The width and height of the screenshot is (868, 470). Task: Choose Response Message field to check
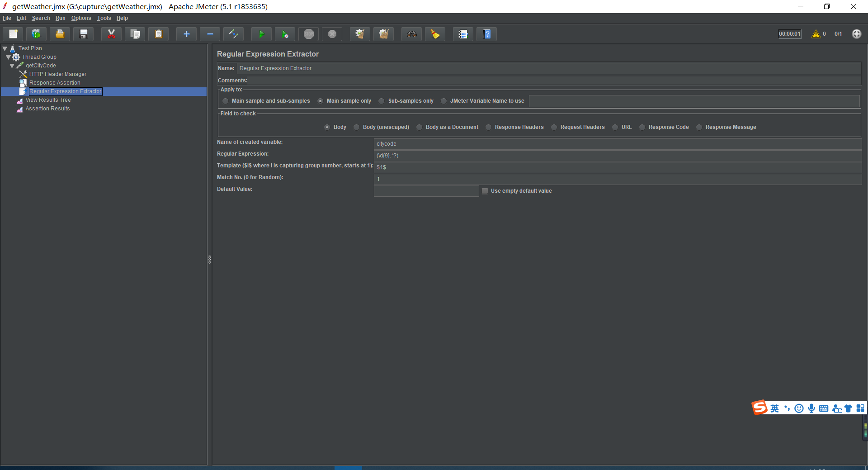tap(726, 127)
